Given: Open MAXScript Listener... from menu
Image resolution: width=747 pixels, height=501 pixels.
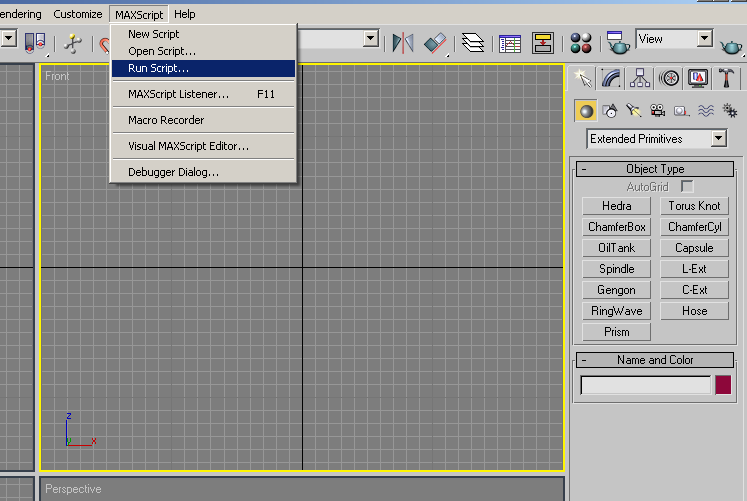Looking at the screenshot, I should 203,94.
